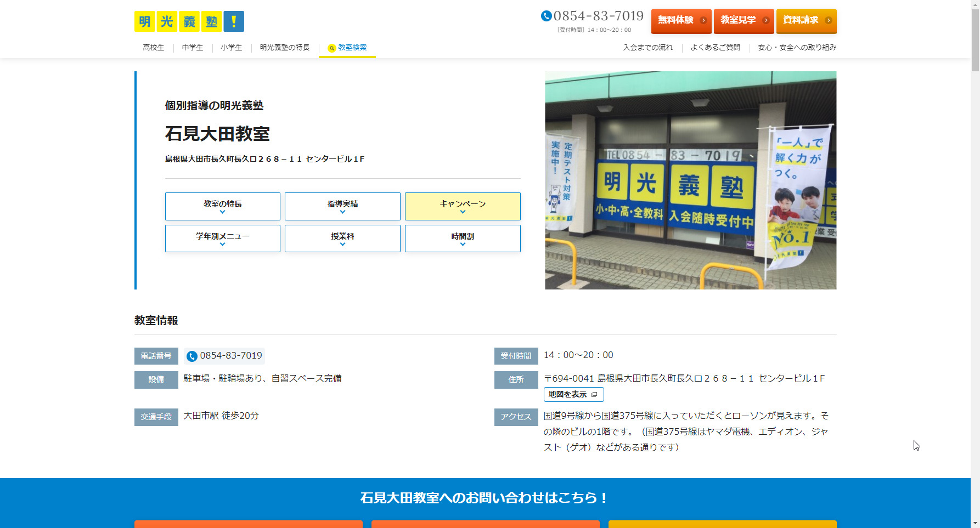Click the アクセス label
The width and height of the screenshot is (980, 528).
coord(516,417)
